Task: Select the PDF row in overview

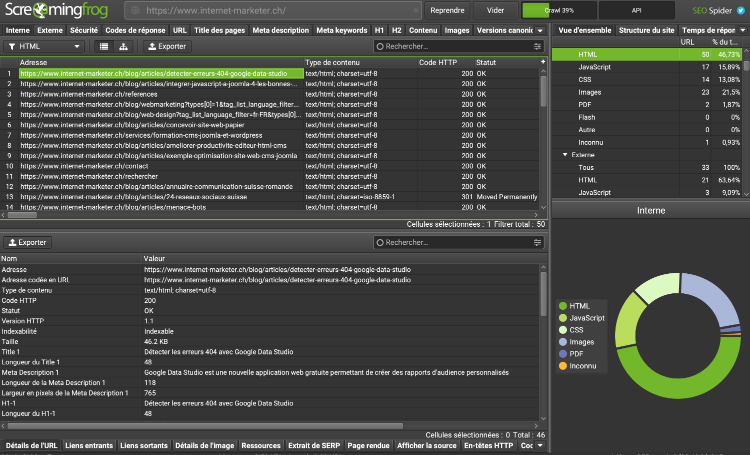Action: coord(647,104)
